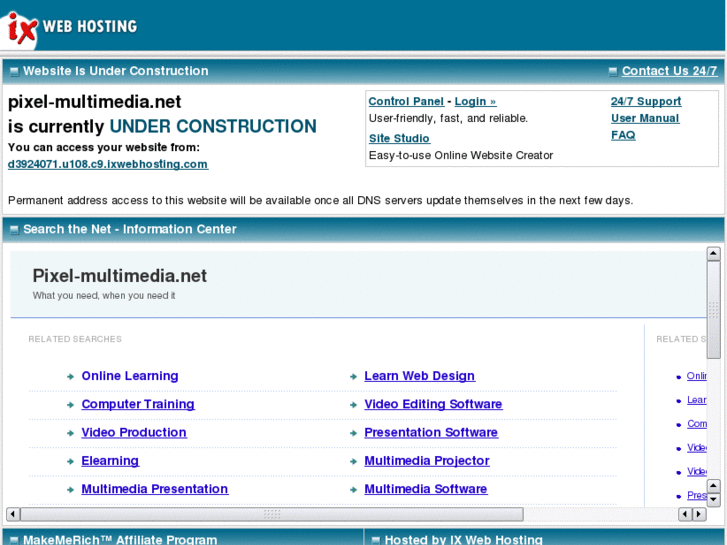727x545 pixels.
Task: Open the FAQ link
Action: coord(623,135)
